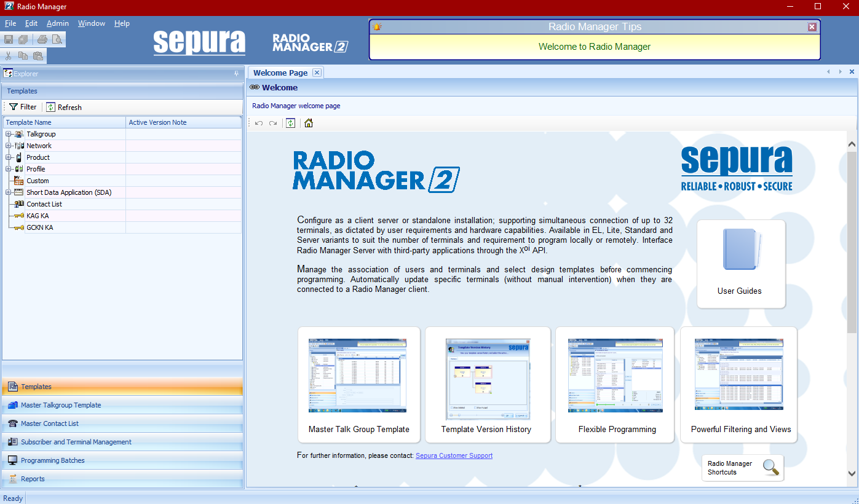
Task: Go forward in the Welcome page toolbar
Action: pos(273,123)
